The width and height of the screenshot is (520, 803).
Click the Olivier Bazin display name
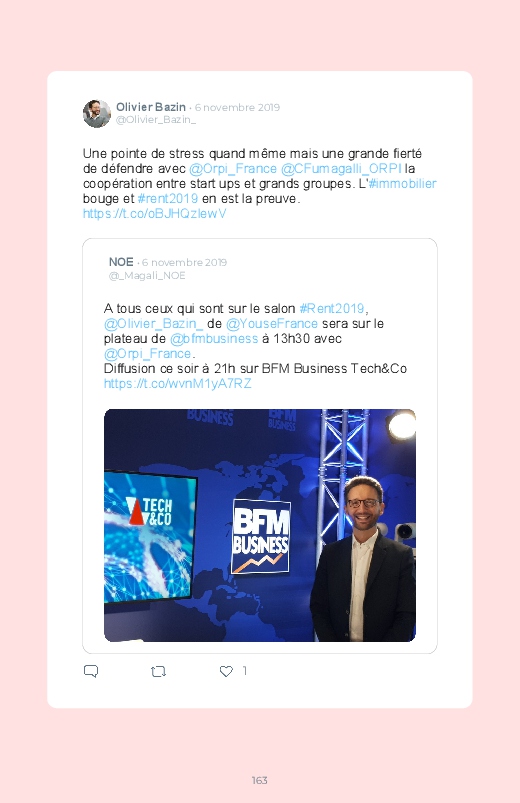tap(151, 107)
